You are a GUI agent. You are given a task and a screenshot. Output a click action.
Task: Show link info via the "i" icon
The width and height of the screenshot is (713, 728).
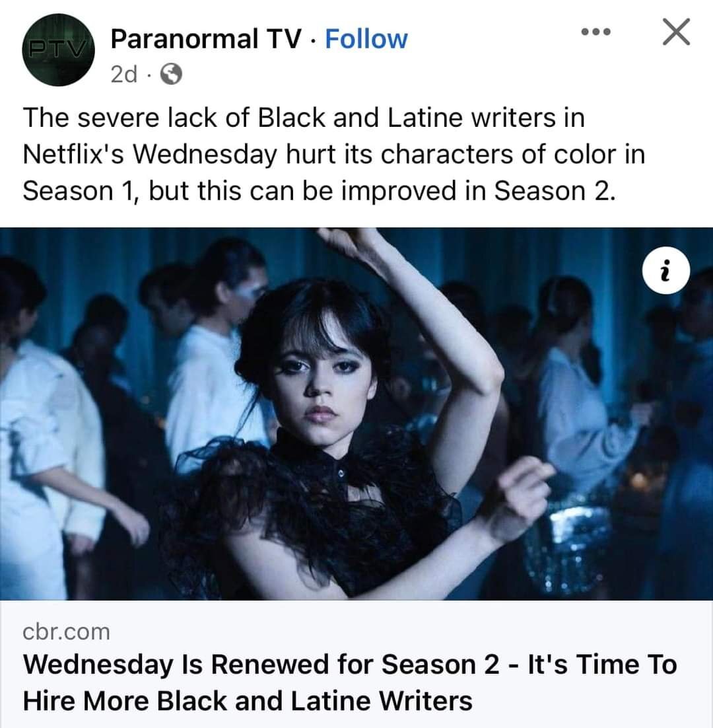coord(666,270)
